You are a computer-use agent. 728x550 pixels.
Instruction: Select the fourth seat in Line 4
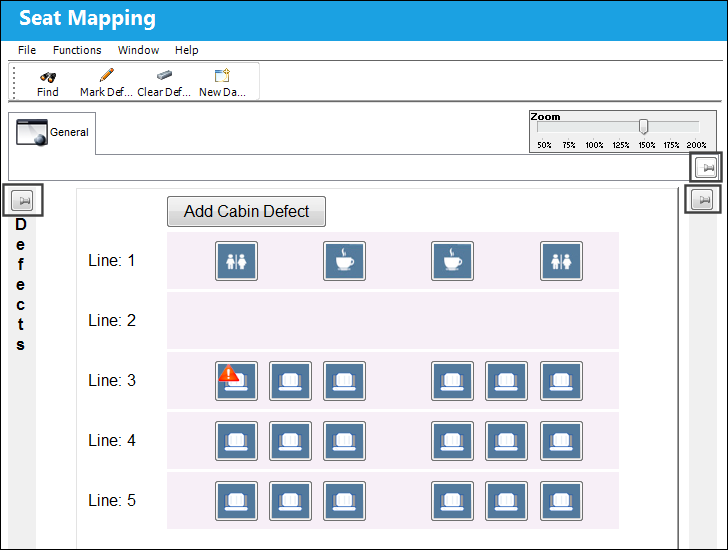[x=453, y=441]
